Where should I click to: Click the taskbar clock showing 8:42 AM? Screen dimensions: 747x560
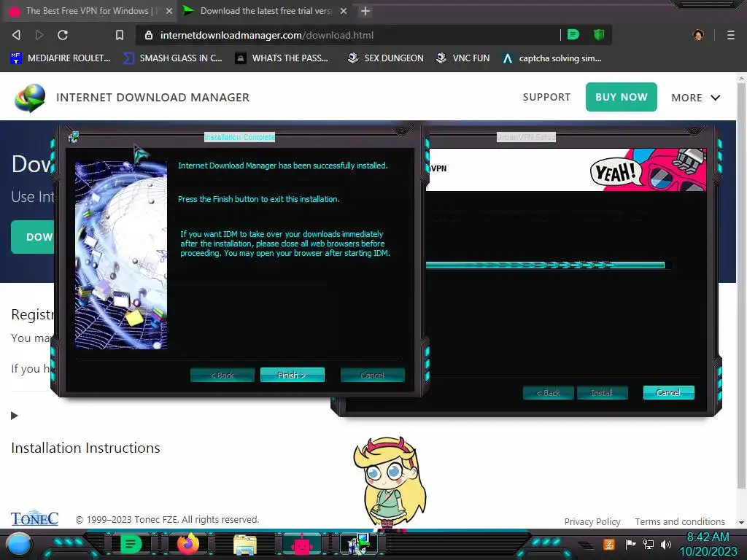click(708, 544)
